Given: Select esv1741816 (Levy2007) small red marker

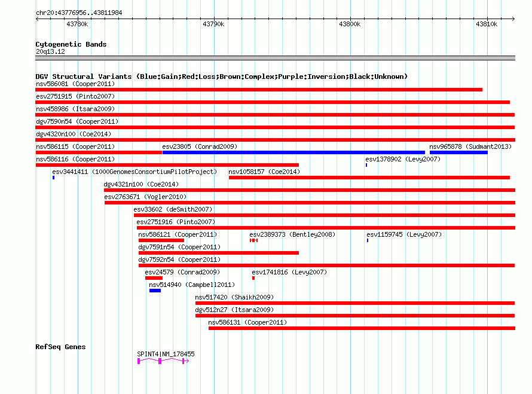Looking at the screenshot, I should (x=253, y=278).
